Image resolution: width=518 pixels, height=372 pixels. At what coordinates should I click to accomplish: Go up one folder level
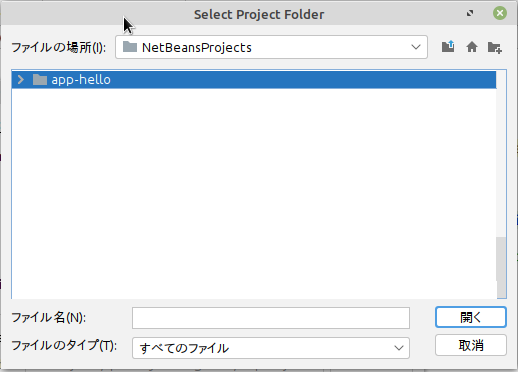coord(448,47)
